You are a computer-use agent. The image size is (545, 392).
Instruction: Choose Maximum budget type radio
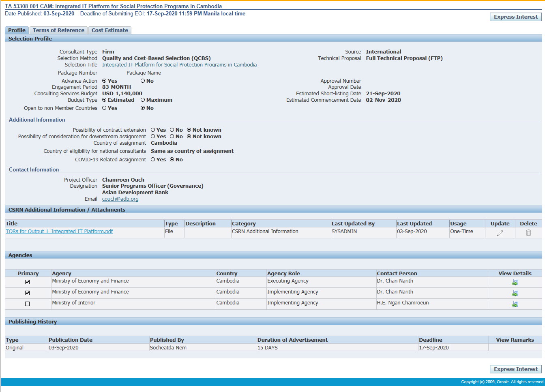tap(143, 100)
